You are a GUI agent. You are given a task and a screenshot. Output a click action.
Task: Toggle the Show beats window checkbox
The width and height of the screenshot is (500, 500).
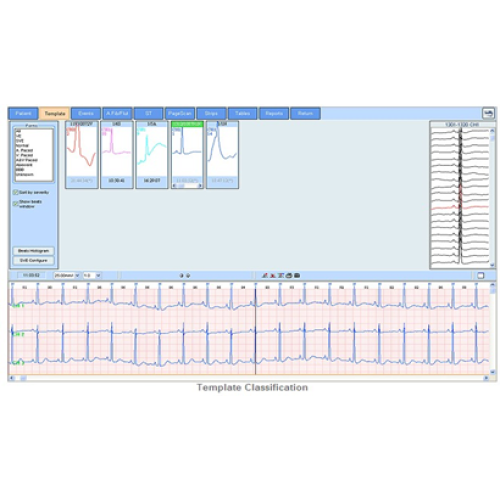click(15, 204)
